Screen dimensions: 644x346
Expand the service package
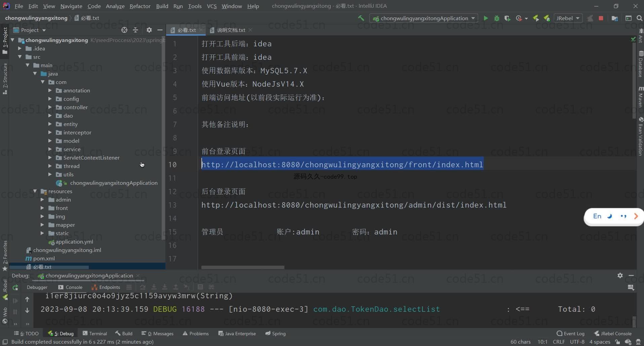point(50,149)
